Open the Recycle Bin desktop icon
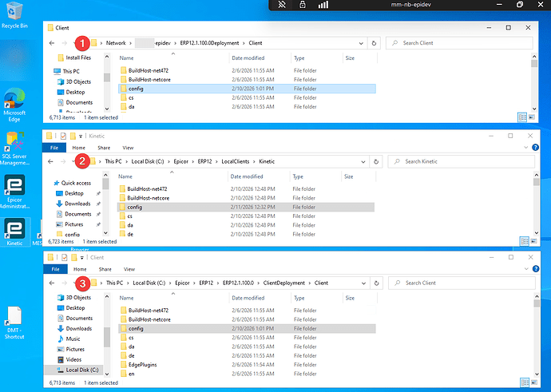 click(14, 15)
